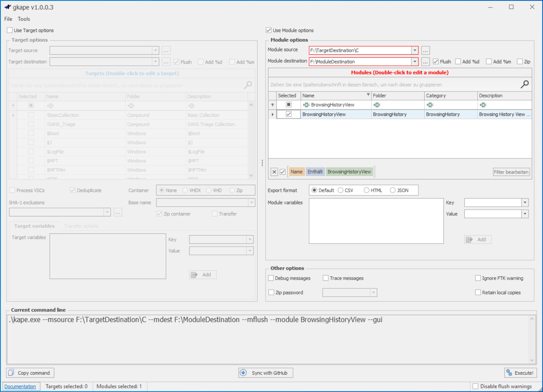Open module variables Value dropdown
Viewport: 543px width, 392px height.
525,214
